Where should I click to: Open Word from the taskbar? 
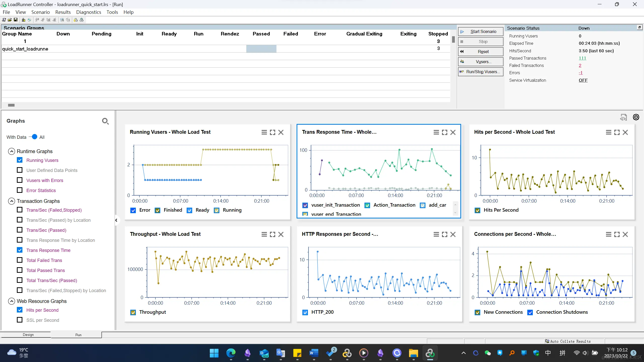(314, 353)
